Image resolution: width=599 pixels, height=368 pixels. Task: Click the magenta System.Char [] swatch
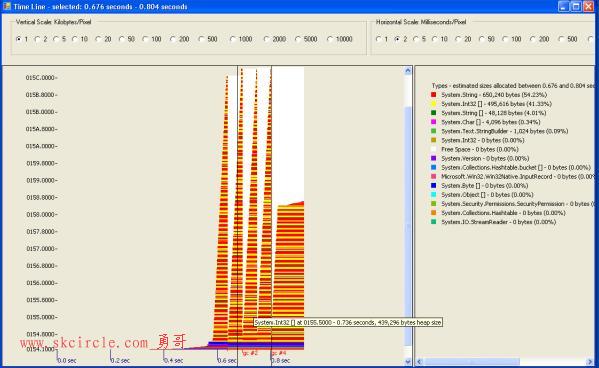coord(434,122)
